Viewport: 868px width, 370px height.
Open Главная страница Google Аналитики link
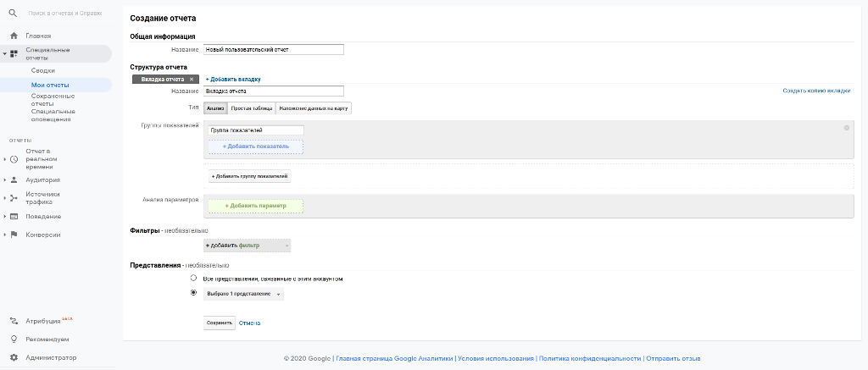[394, 358]
